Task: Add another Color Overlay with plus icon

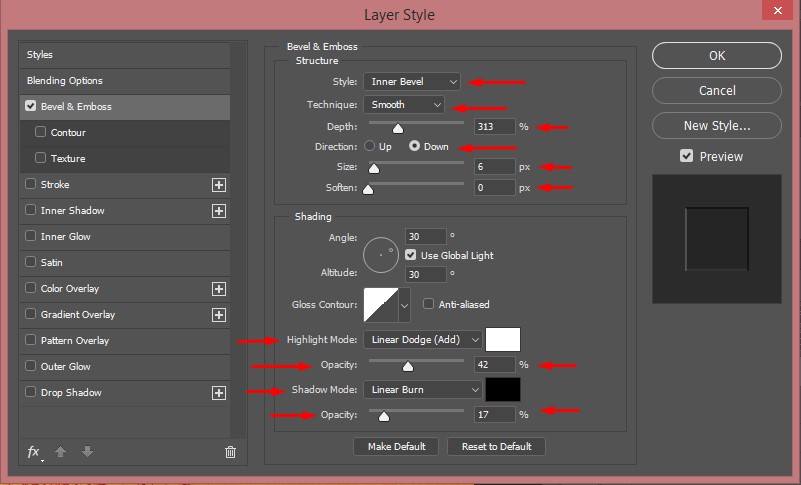Action: point(219,289)
